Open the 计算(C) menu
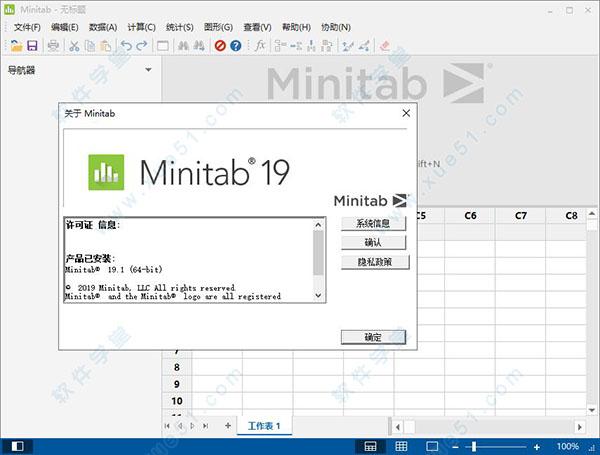Image resolution: width=600 pixels, height=455 pixels. click(x=142, y=27)
